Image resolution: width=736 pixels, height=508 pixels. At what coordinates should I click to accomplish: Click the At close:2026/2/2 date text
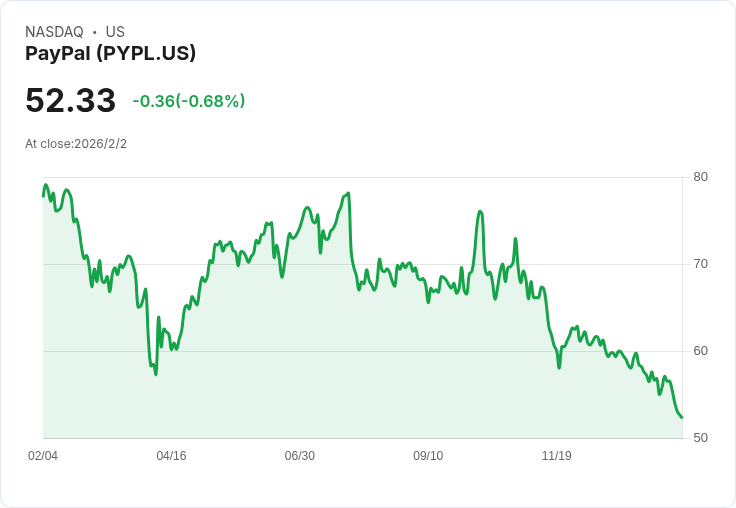click(x=76, y=144)
